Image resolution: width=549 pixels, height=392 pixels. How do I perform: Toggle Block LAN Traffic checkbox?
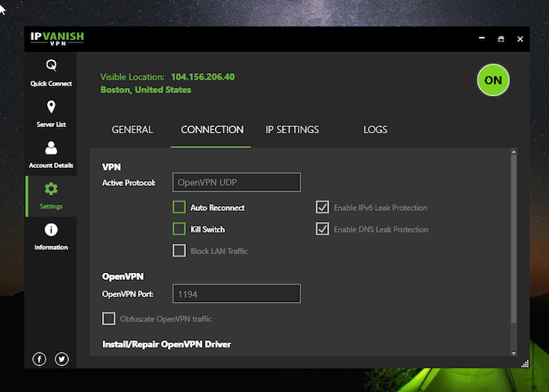pos(179,251)
